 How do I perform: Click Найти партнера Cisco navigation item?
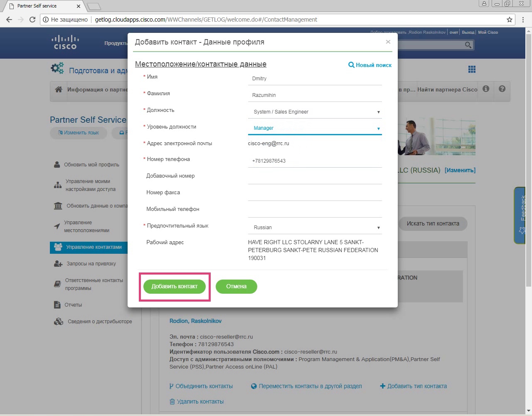click(x=447, y=89)
